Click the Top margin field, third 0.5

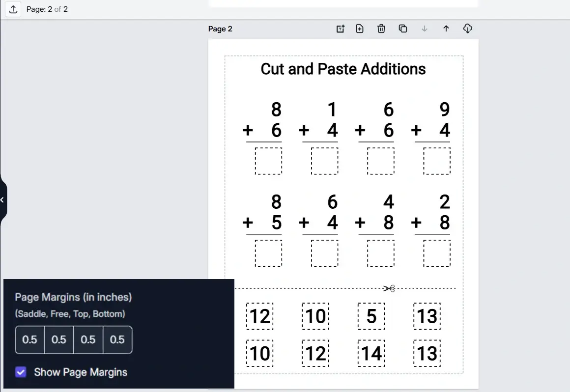pos(88,340)
